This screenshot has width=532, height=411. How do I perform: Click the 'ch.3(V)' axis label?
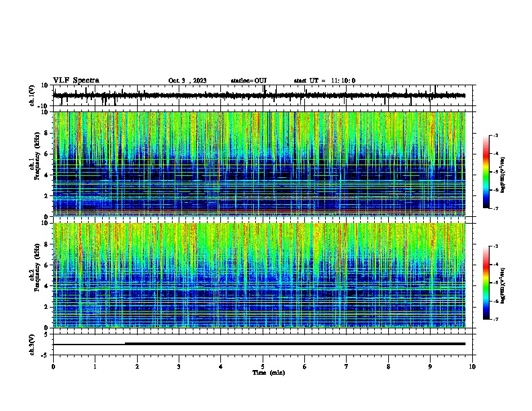coord(32,345)
